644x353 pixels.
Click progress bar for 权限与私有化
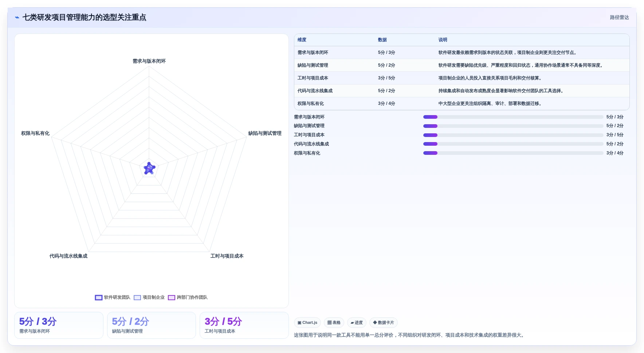513,153
